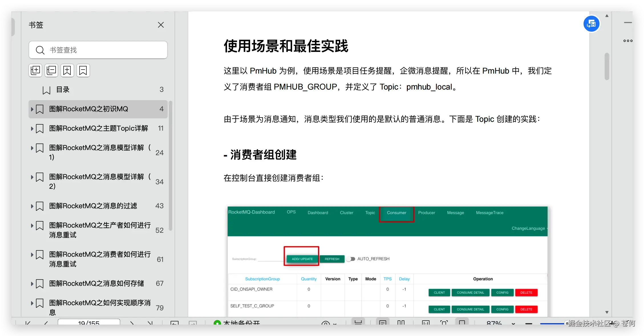Toggle AUTO_REFRESH switch in dashboard image
The image size is (644, 336).
click(x=351, y=259)
